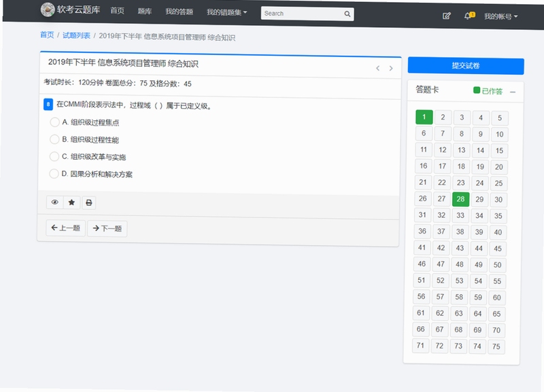The image size is (544, 392).
Task: Jump to question 50 in answer card
Action: click(498, 265)
